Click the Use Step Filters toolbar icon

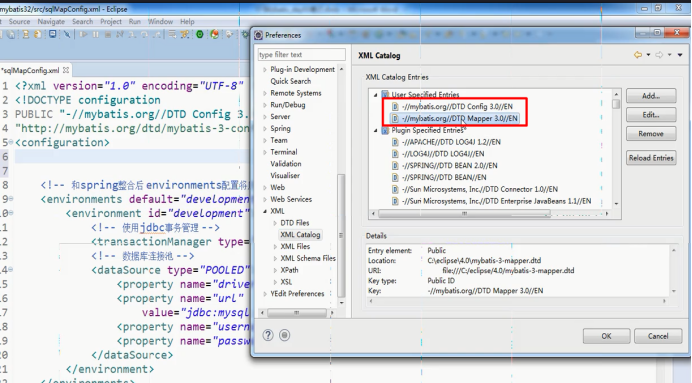click(184, 34)
